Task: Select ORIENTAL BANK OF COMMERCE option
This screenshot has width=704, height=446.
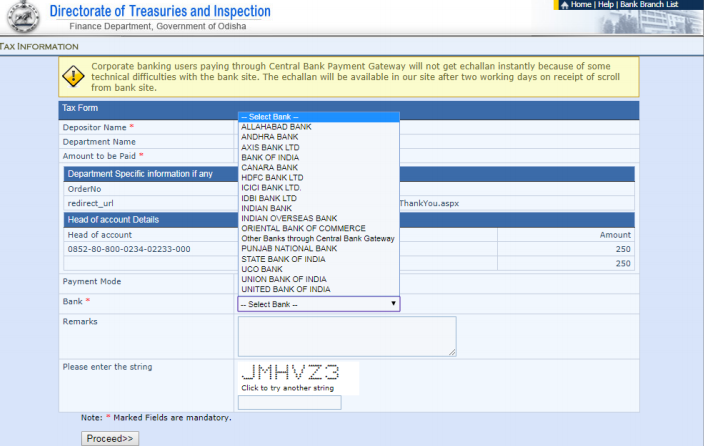Action: pos(318,228)
